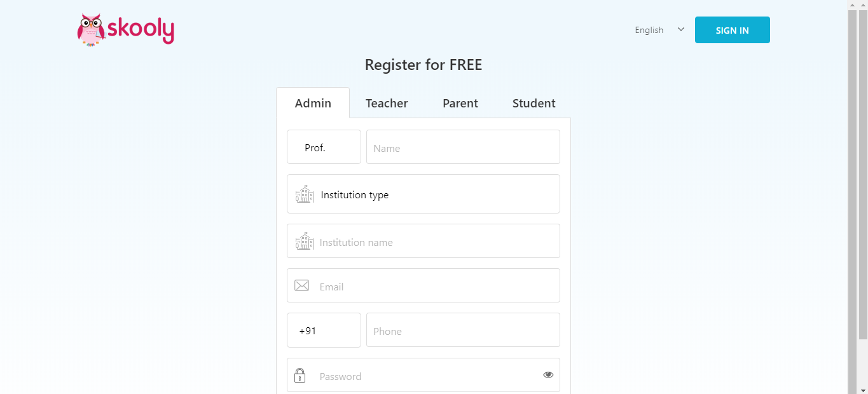868x394 pixels.
Task: Expand the language chevron arrow
Action: coord(681,29)
